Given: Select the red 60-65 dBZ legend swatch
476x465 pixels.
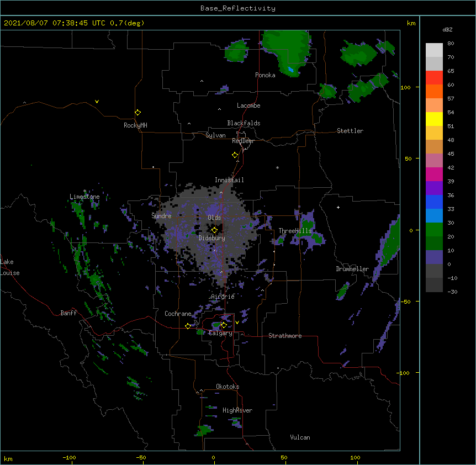Looking at the screenshot, I should pyautogui.click(x=434, y=78).
